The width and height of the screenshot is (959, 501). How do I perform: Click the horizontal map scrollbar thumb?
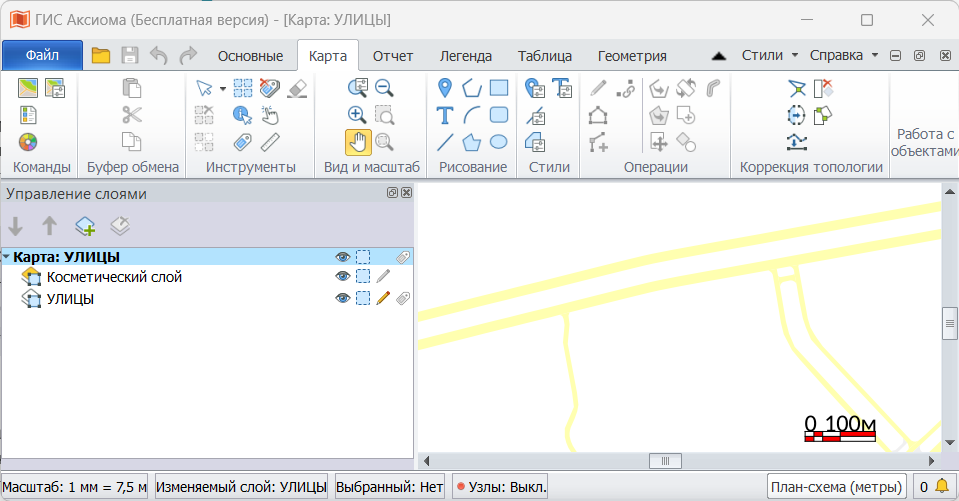click(x=664, y=461)
